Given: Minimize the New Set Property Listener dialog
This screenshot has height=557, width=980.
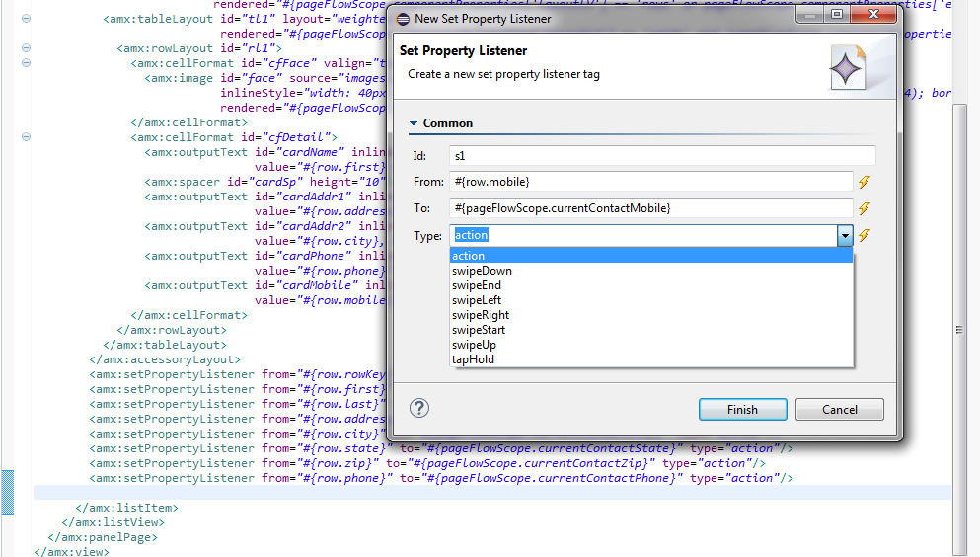Looking at the screenshot, I should point(810,14).
